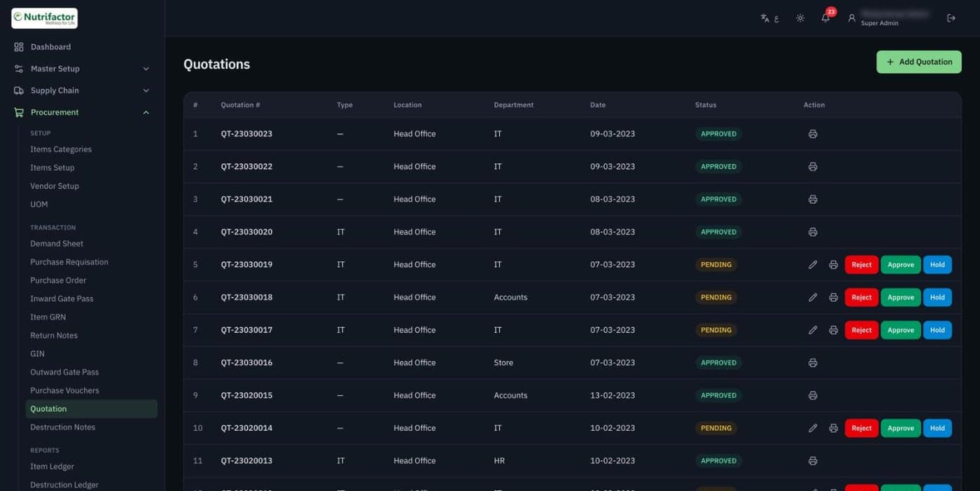
Task: Edit quotation QT-23030019 with pencil icon
Action: (813, 265)
